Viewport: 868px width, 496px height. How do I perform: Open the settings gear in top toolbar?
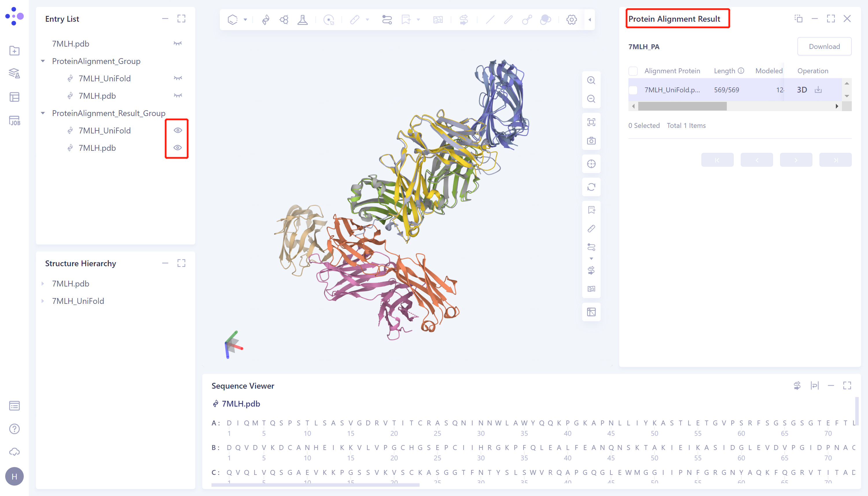[571, 20]
